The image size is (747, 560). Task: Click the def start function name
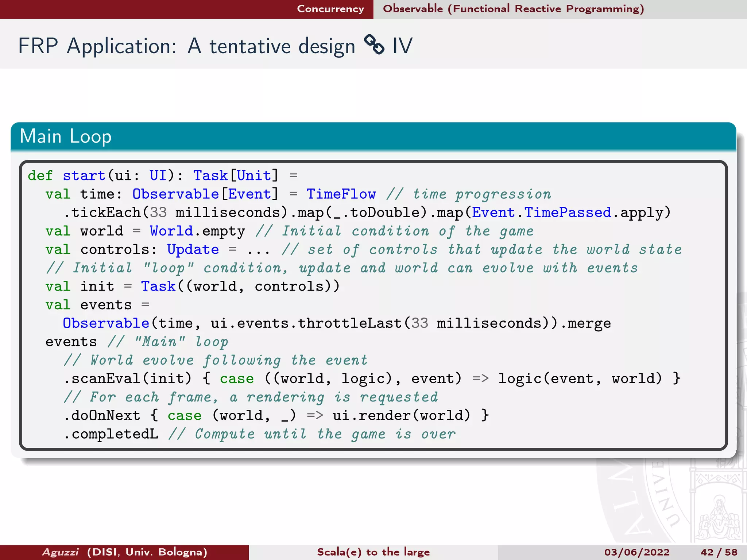(84, 176)
